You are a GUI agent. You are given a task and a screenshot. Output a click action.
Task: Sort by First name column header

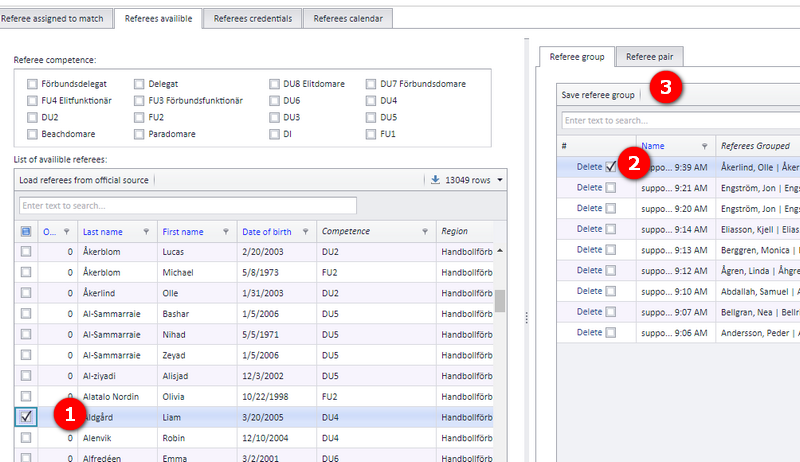tap(183, 232)
